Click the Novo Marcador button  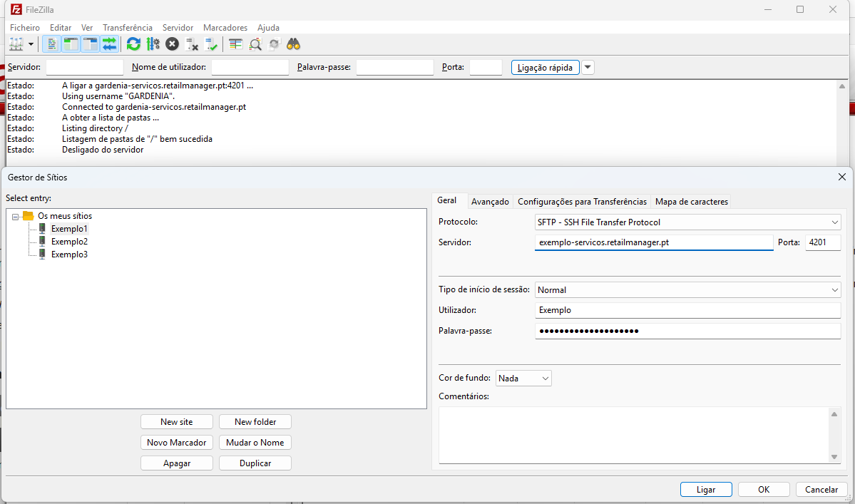177,443
